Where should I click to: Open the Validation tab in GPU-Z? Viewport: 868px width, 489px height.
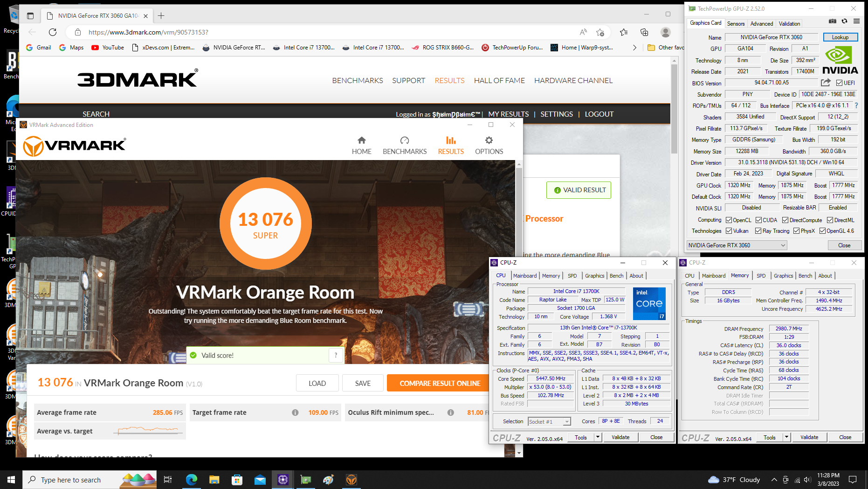point(789,23)
